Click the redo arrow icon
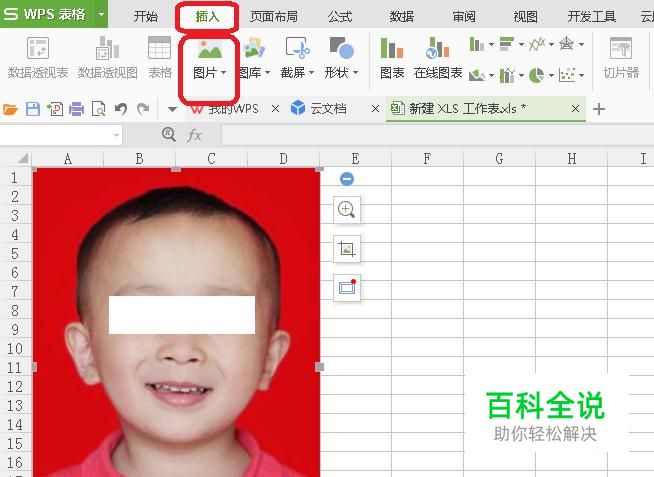The width and height of the screenshot is (654, 477). coord(143,109)
